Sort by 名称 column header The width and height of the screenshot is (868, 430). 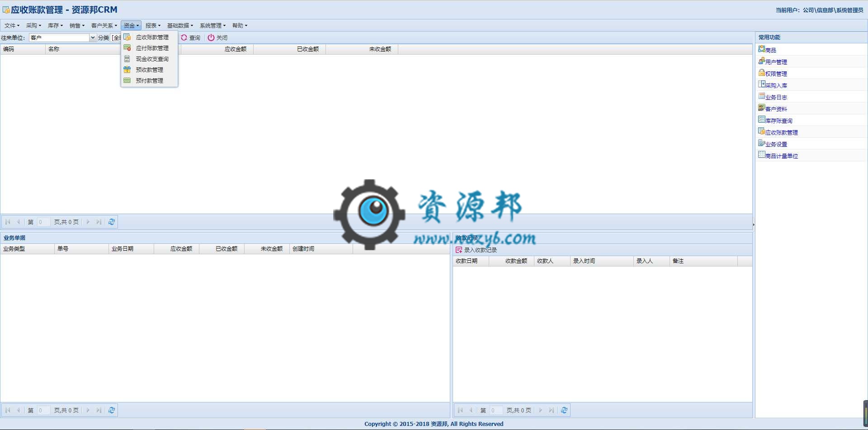(84, 49)
